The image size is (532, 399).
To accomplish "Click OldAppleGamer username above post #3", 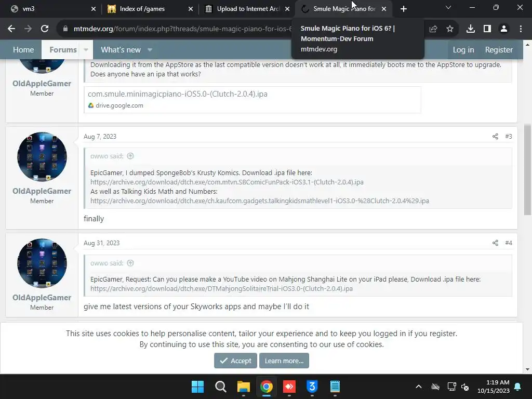I will 42,84.
